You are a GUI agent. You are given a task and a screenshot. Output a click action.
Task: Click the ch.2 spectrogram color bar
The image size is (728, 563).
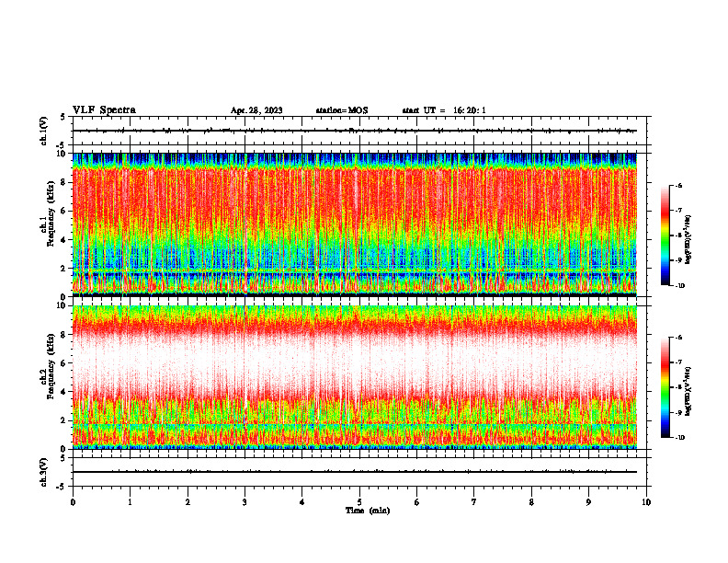point(665,387)
